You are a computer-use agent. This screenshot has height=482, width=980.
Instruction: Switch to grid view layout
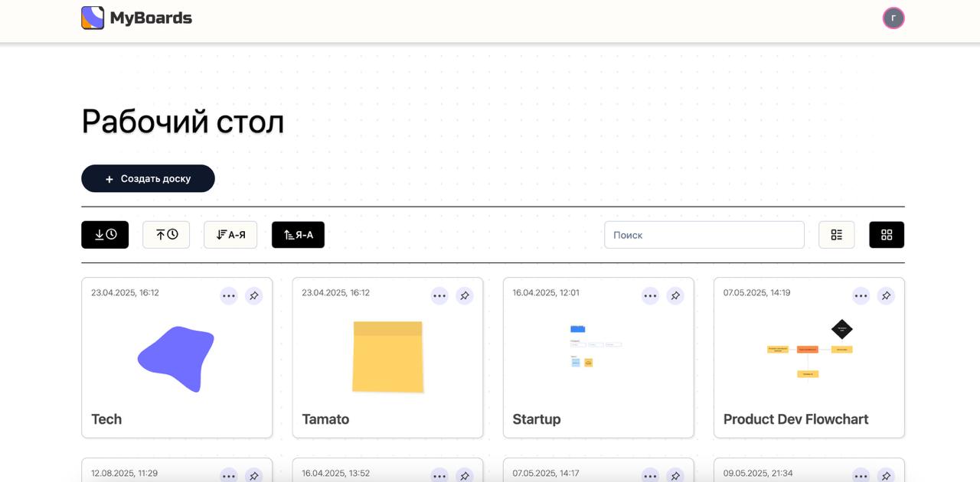coord(887,235)
